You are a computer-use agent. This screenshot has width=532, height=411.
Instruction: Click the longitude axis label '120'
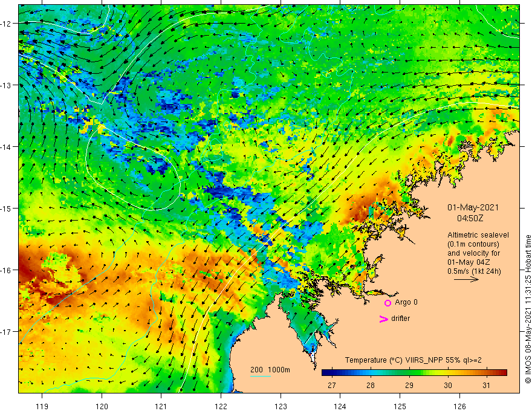pos(102,406)
